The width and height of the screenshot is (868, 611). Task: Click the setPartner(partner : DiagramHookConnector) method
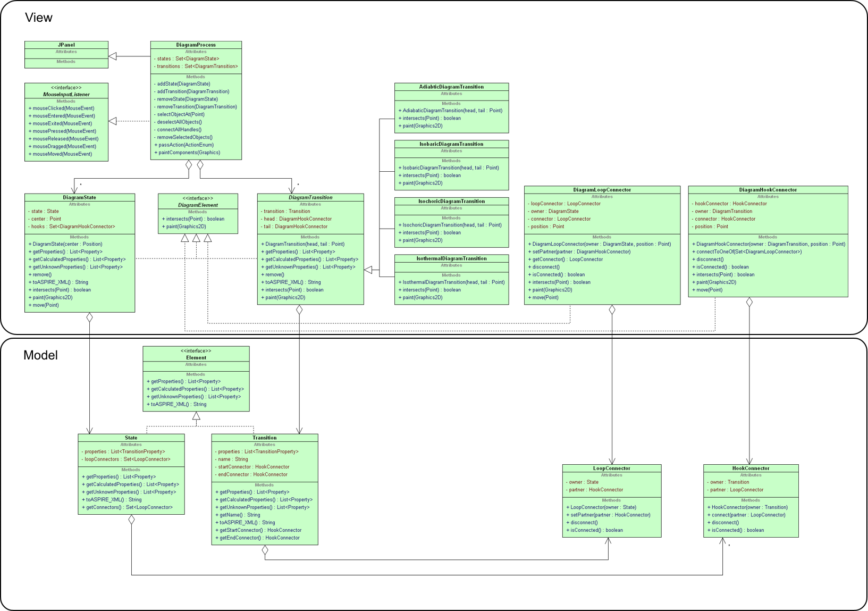point(579,252)
